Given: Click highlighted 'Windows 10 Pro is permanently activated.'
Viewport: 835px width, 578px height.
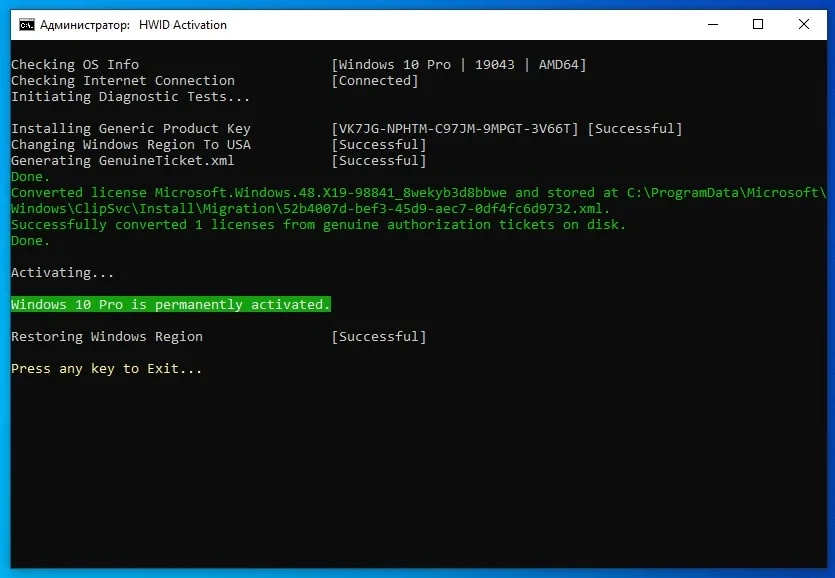Looking at the screenshot, I should pyautogui.click(x=171, y=304).
